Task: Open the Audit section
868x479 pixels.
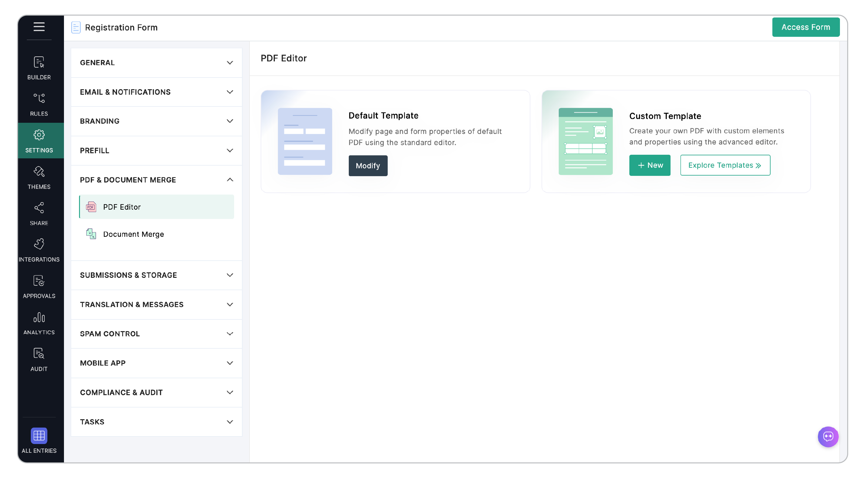Action: pyautogui.click(x=39, y=360)
